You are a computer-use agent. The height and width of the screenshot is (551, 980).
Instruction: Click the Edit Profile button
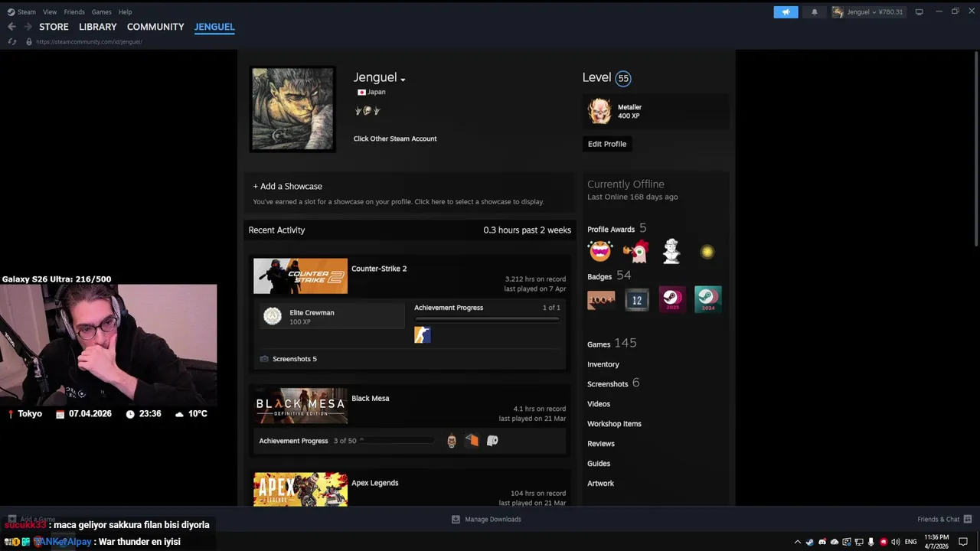pyautogui.click(x=607, y=144)
